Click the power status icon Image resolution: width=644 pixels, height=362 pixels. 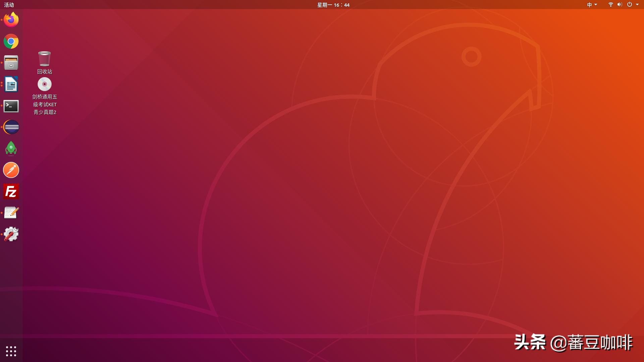pos(630,5)
